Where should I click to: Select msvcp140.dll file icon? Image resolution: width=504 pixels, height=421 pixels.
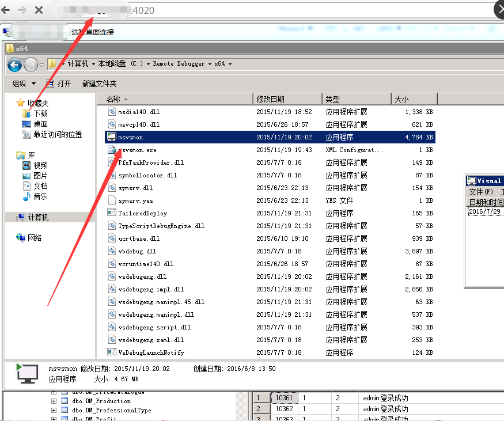(x=112, y=124)
